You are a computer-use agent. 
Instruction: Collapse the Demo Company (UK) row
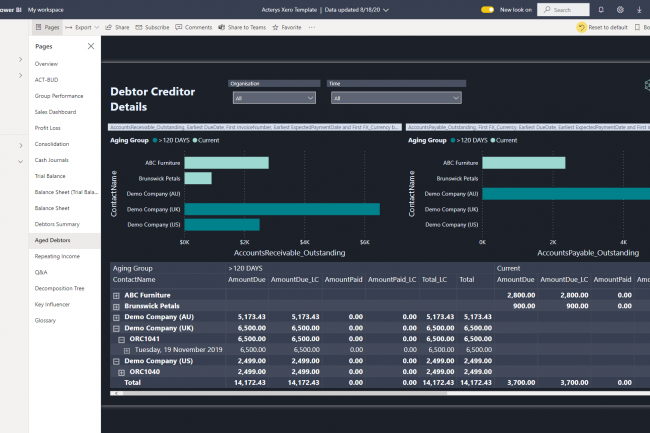click(116, 329)
